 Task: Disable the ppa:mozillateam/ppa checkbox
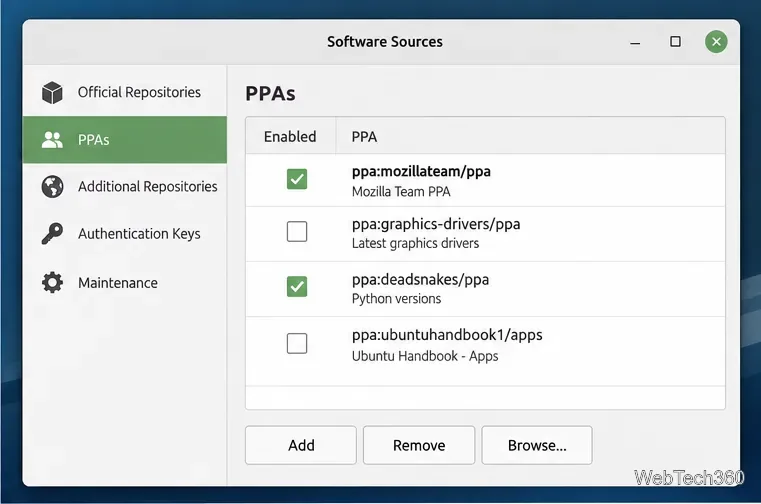pos(297,179)
